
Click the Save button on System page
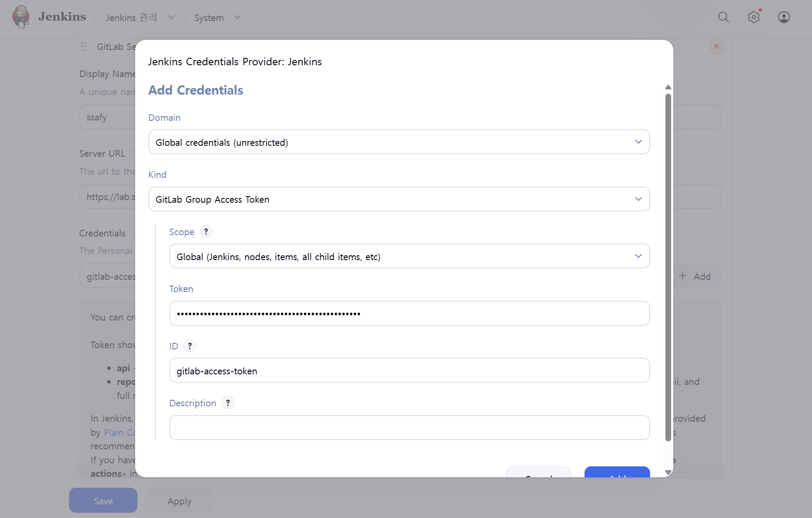(x=103, y=500)
